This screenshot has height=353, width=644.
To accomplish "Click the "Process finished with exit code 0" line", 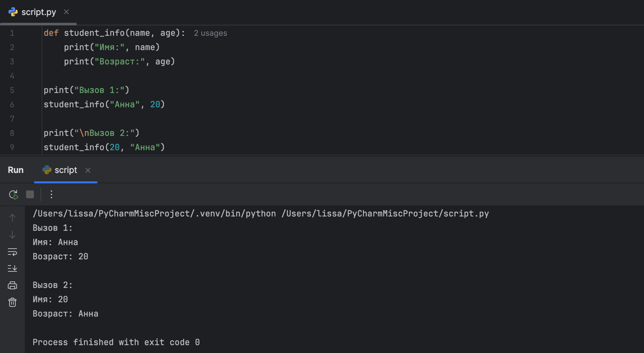I will 116,342.
